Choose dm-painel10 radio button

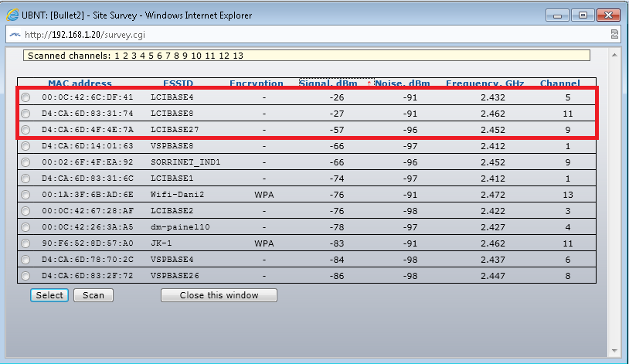[x=25, y=227]
